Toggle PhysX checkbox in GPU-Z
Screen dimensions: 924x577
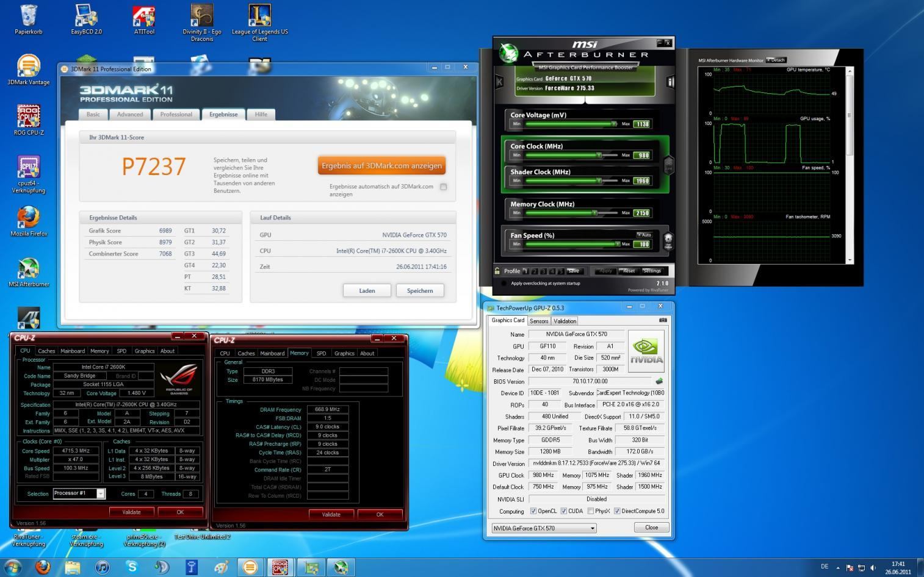point(591,511)
